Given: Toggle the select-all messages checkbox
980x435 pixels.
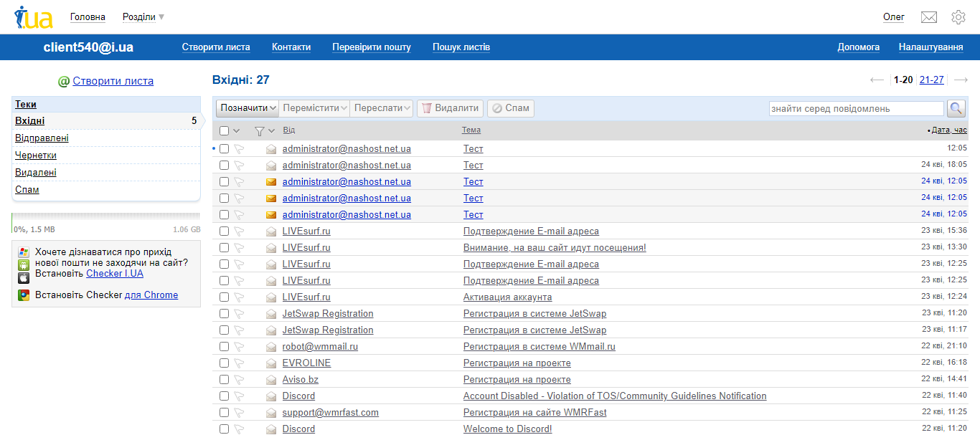Looking at the screenshot, I should click(225, 130).
